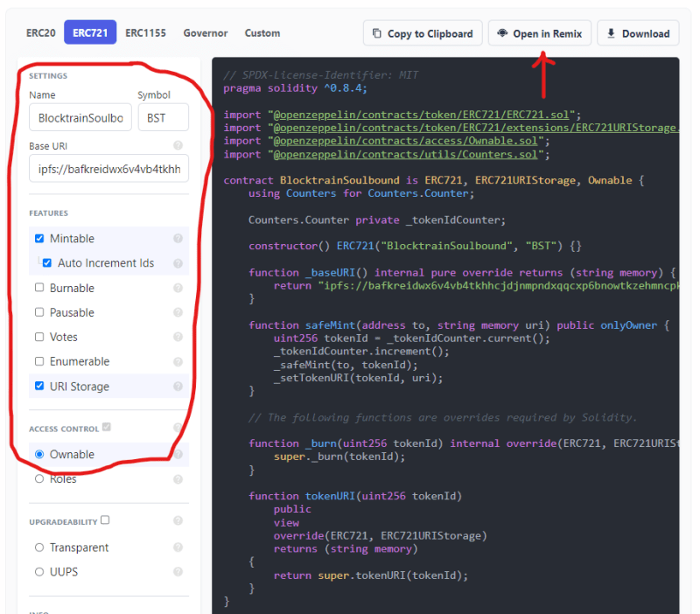Screen dimensions: 700x614
Task: Open the Counters.sol import link
Action: (x=405, y=155)
